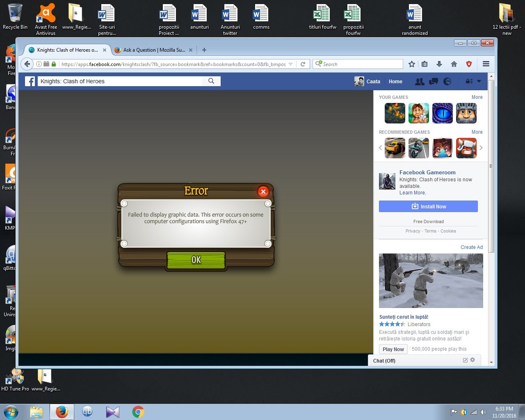Select 'anunturi' Word document icon
Screen dimensions: 525x420
click(x=199, y=17)
